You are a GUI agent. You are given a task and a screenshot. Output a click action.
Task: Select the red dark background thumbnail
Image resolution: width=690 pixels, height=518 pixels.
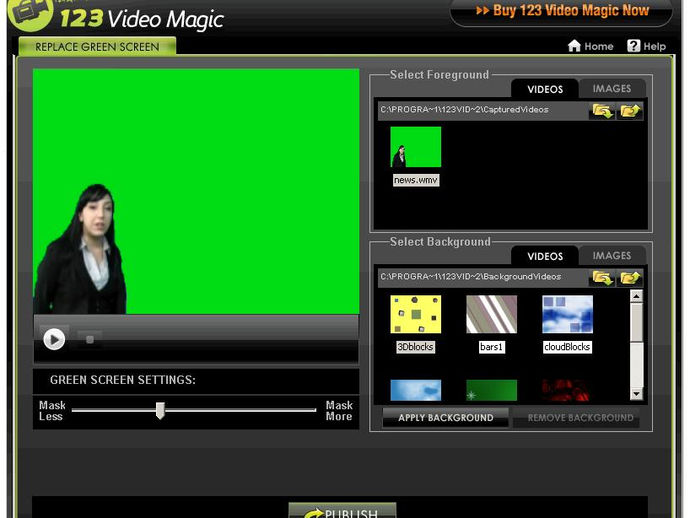[x=567, y=390]
